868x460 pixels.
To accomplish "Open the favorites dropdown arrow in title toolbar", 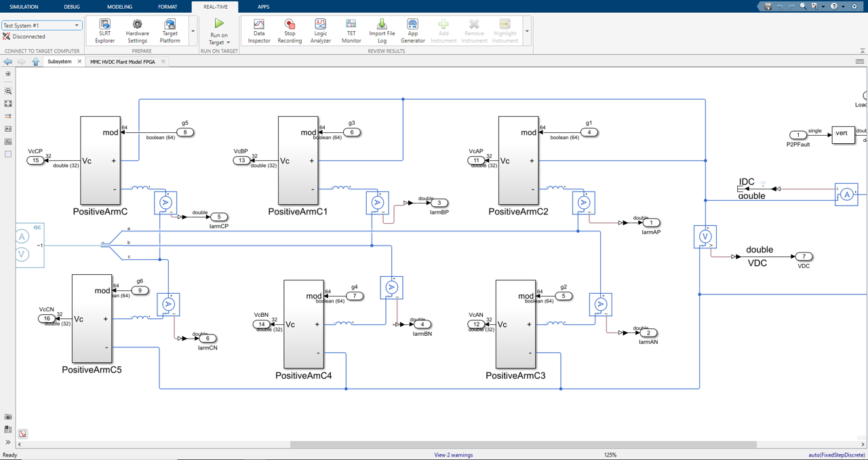I will coord(823,6).
